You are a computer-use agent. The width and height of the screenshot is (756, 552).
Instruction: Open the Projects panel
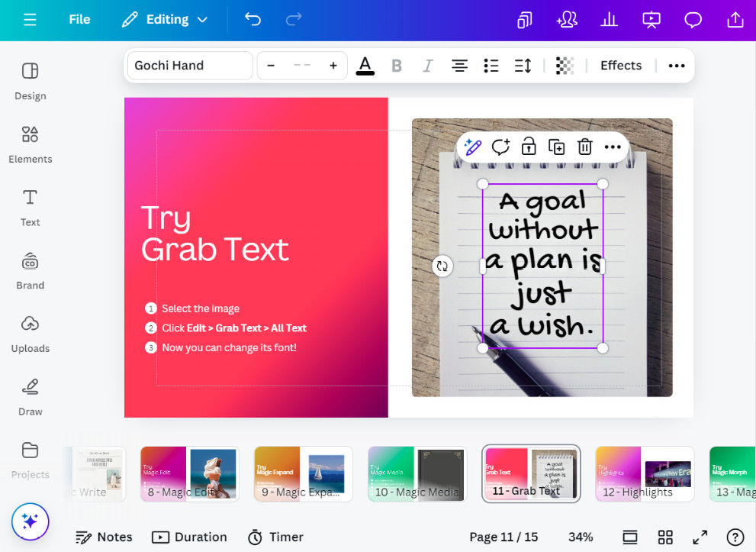click(30, 460)
